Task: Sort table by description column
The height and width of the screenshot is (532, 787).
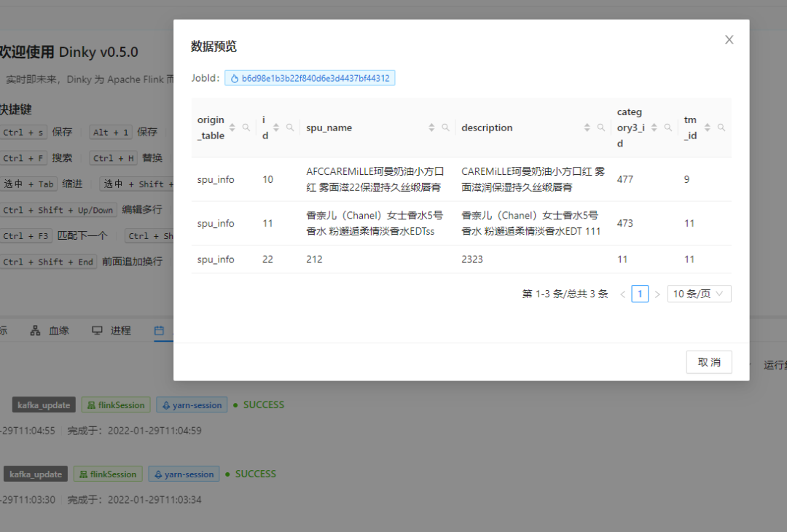Action: tap(587, 128)
